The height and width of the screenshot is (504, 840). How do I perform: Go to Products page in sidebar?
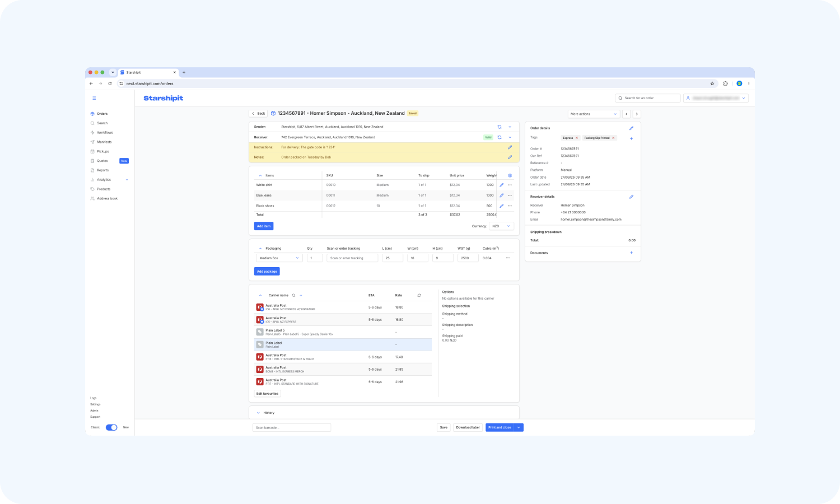point(104,189)
